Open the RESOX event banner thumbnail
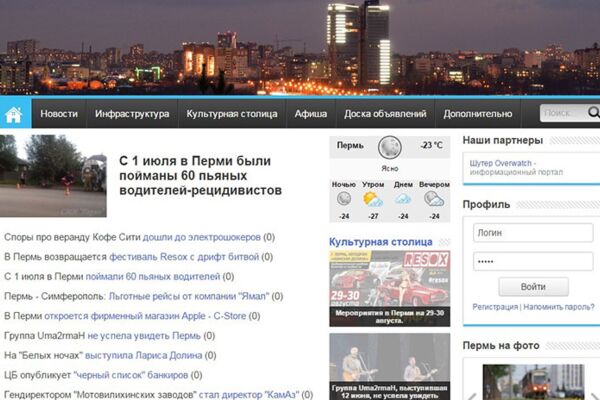 pyautogui.click(x=390, y=289)
